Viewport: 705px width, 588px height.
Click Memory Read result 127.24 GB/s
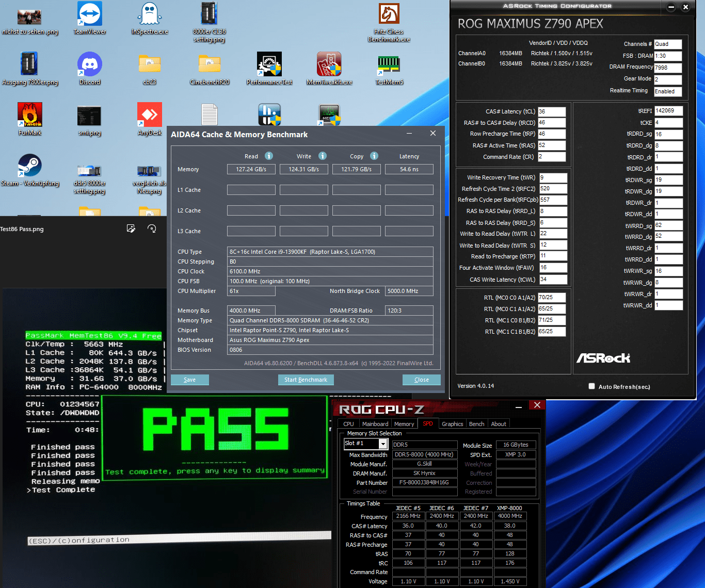pos(251,169)
